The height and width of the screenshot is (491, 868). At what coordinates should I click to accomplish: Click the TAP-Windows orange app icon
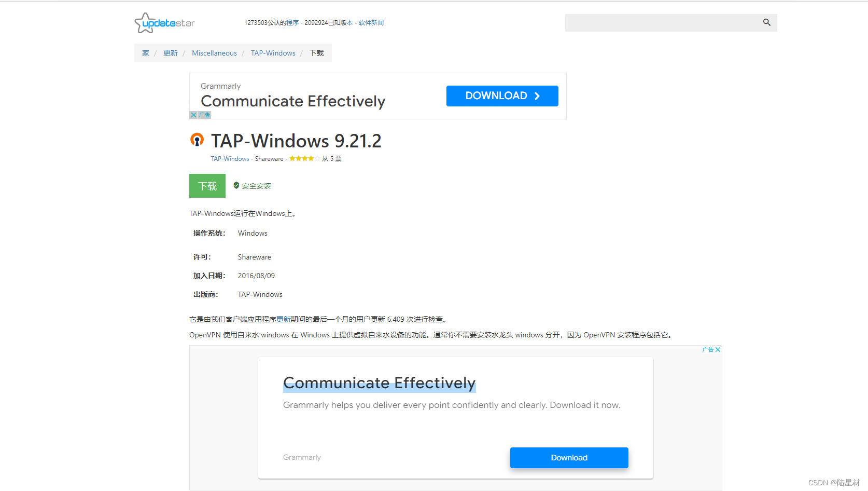tap(197, 140)
